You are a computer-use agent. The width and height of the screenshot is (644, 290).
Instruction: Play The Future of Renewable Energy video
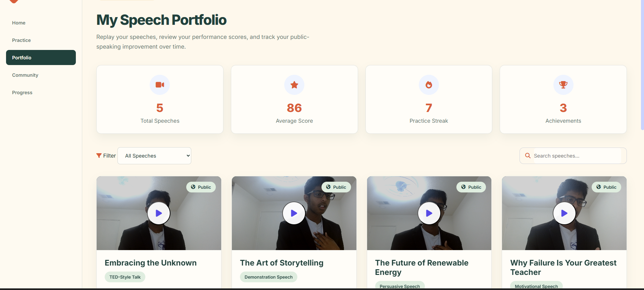(429, 213)
